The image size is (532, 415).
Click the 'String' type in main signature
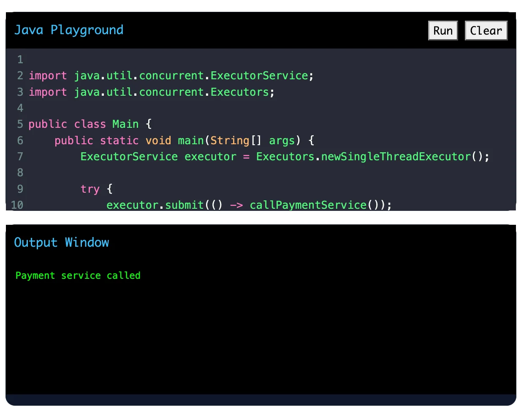pyautogui.click(x=230, y=140)
